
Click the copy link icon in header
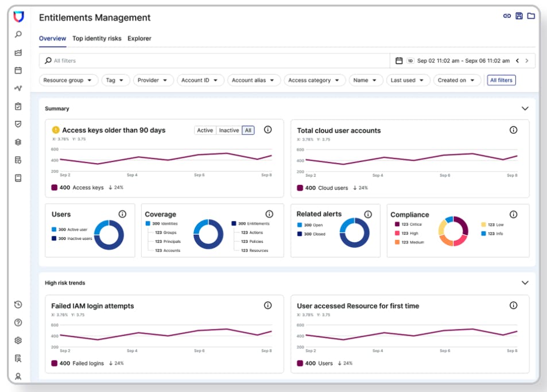tap(507, 16)
